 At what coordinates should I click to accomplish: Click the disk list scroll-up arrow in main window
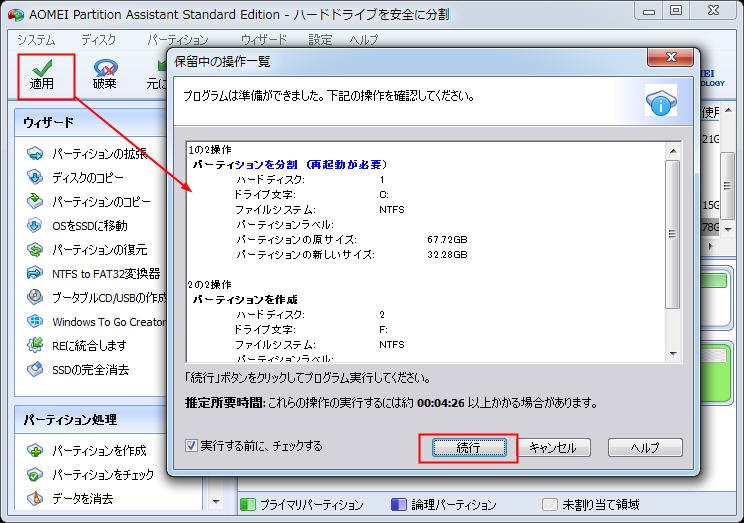728,111
